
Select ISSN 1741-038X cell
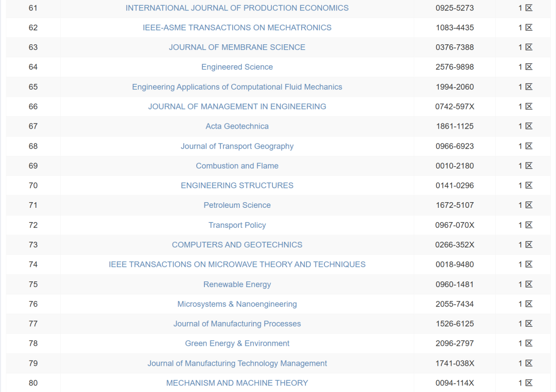455,363
